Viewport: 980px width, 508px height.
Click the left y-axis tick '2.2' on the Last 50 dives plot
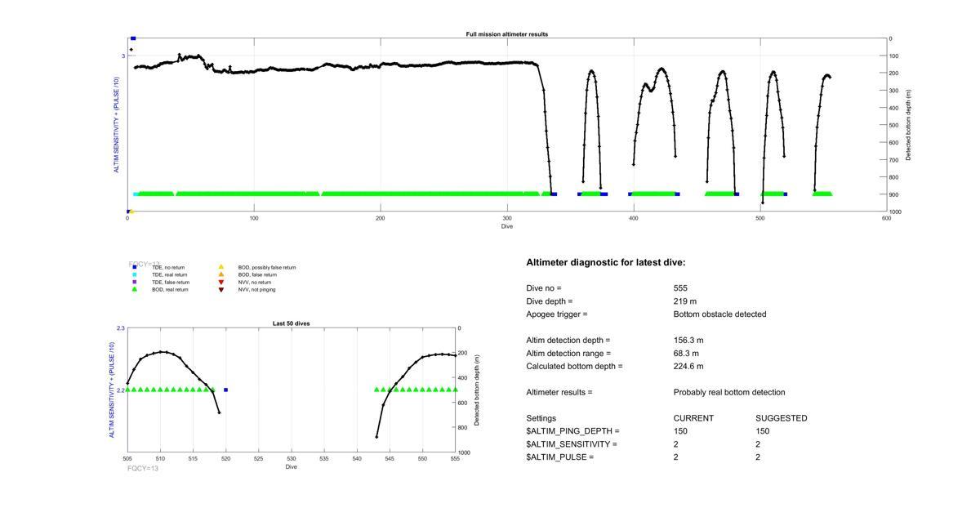point(121,390)
